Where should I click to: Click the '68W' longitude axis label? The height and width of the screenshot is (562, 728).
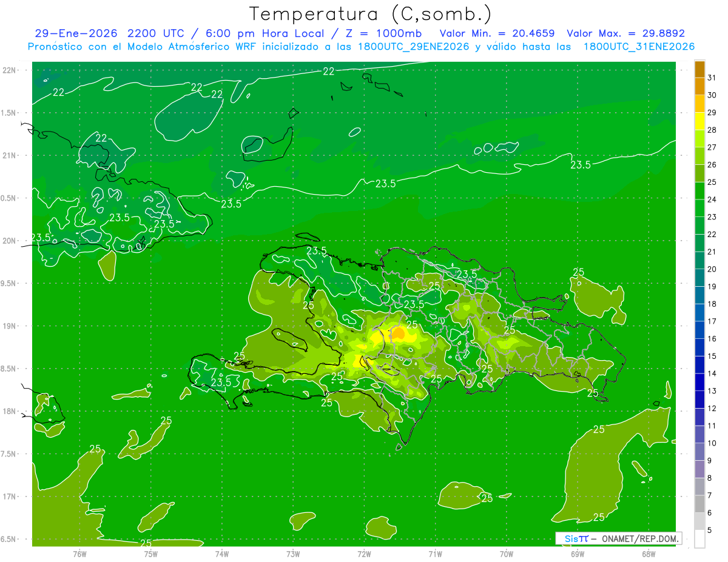pyautogui.click(x=649, y=554)
